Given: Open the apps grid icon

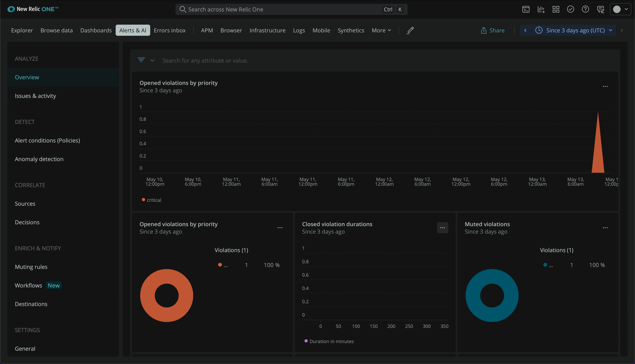Looking at the screenshot, I should [556, 9].
